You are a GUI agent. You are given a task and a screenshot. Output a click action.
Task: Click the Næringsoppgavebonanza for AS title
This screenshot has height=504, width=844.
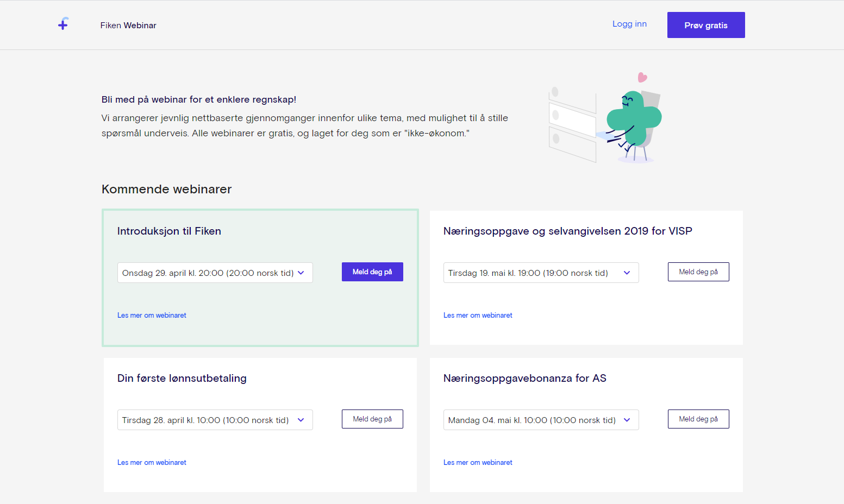pyautogui.click(x=525, y=378)
